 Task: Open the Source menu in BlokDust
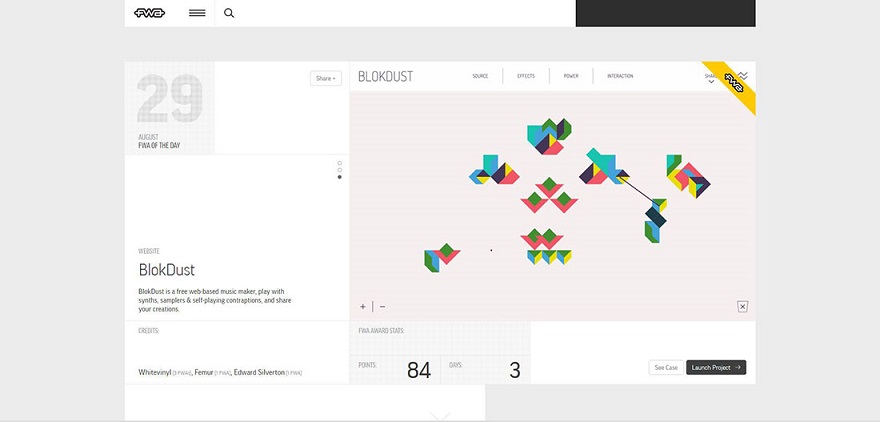pos(480,76)
